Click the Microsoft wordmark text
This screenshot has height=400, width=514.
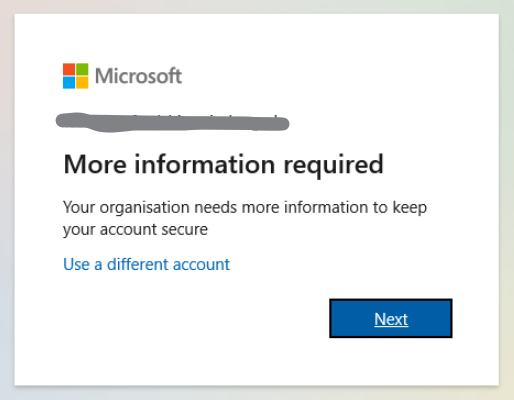[x=138, y=76]
